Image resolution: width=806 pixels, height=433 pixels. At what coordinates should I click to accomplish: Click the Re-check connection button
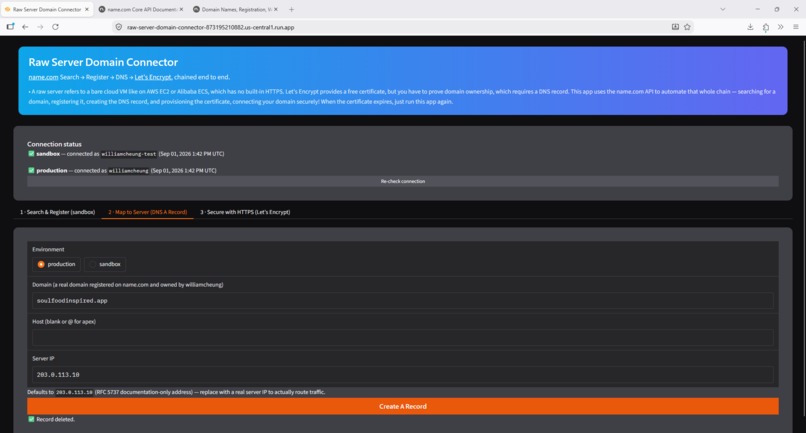click(403, 181)
